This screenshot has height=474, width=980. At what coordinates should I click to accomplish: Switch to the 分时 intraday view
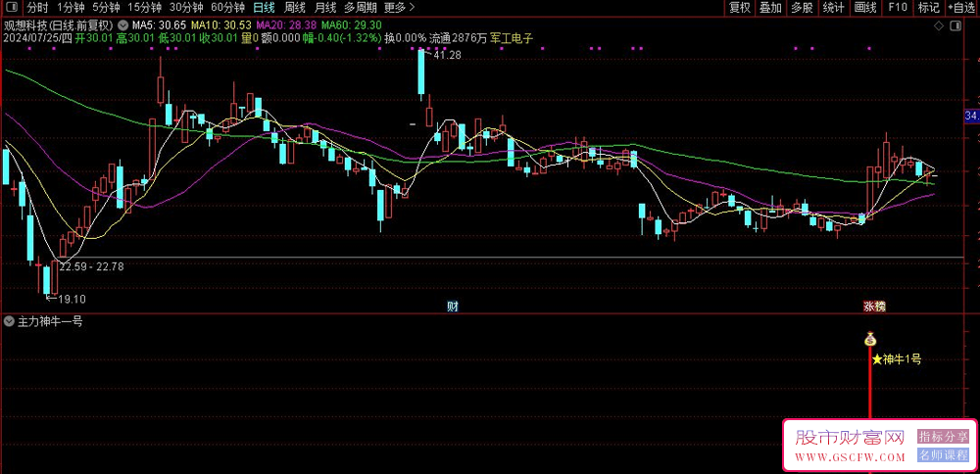coord(37,8)
